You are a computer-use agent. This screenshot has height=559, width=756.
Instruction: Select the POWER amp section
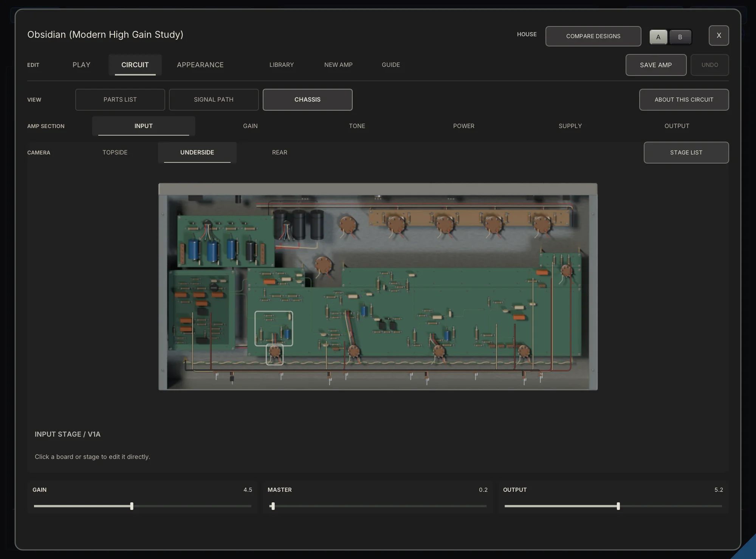(x=463, y=126)
